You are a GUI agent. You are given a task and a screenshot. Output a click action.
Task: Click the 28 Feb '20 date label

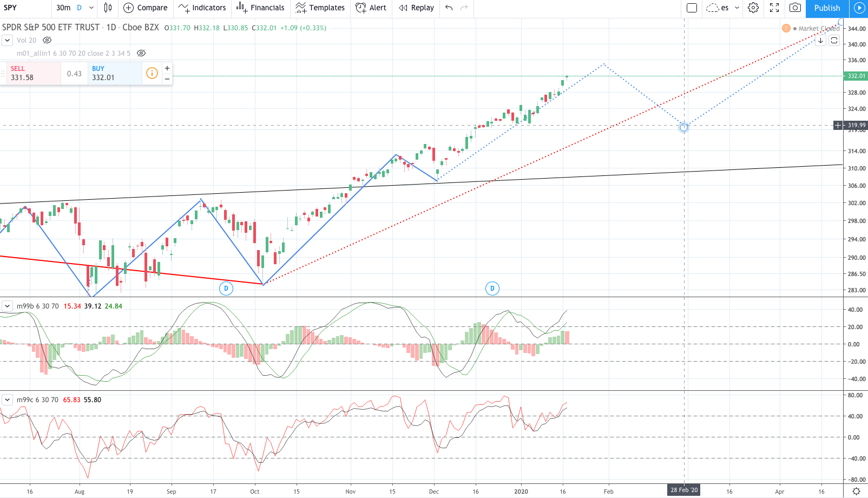coord(684,490)
